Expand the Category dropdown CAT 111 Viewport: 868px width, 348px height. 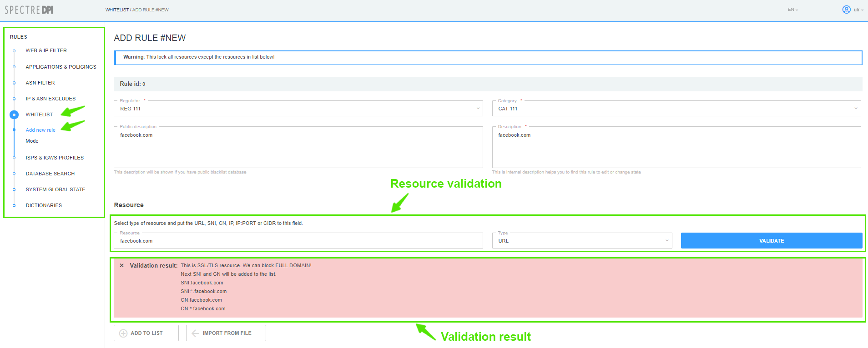tap(676, 109)
